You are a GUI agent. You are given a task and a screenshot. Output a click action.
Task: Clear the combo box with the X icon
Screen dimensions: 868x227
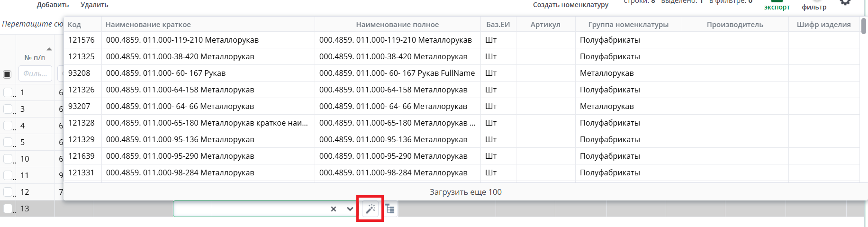pos(334,209)
